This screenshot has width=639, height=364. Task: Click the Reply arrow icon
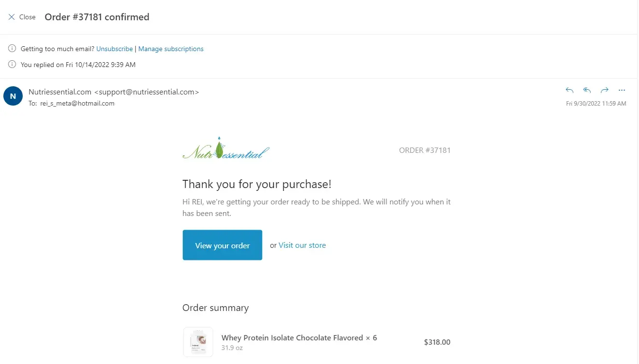570,90
